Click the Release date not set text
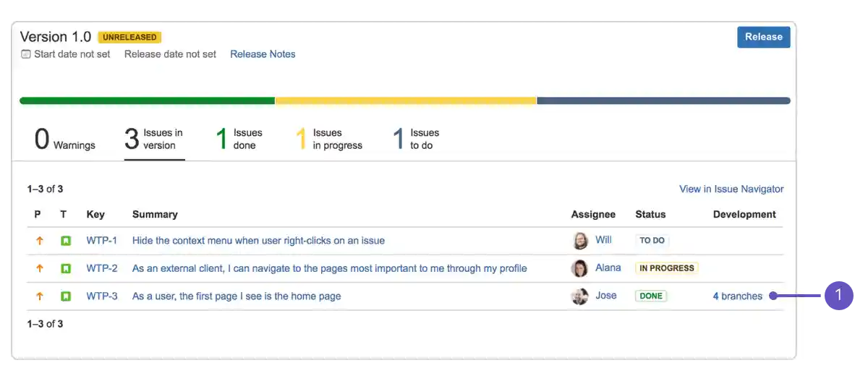The width and height of the screenshot is (868, 368). [170, 54]
